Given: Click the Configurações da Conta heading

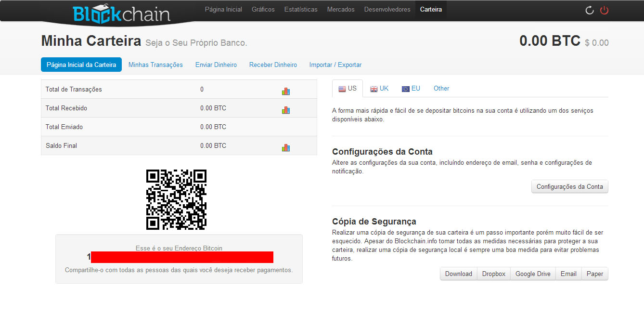Looking at the screenshot, I should 382,152.
